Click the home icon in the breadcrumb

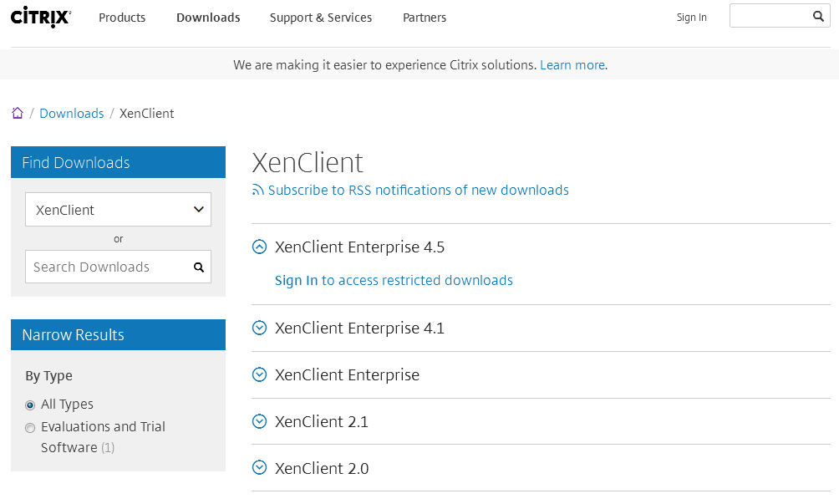[17, 112]
